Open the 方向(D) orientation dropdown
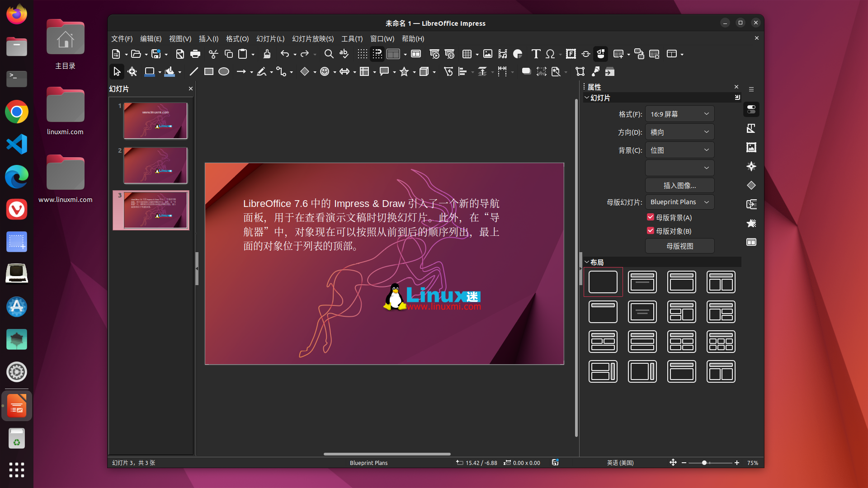Screen dimensions: 868x488 coord(679,132)
